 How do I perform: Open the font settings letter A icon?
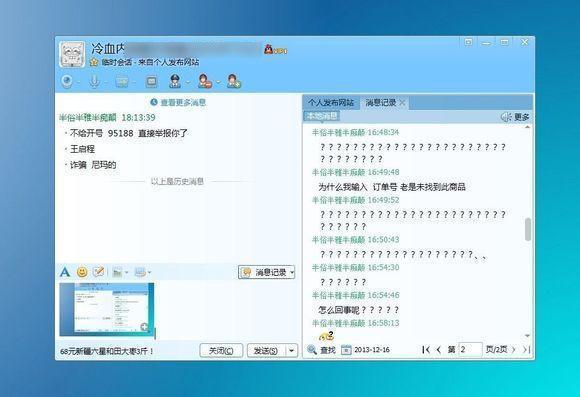click(65, 272)
